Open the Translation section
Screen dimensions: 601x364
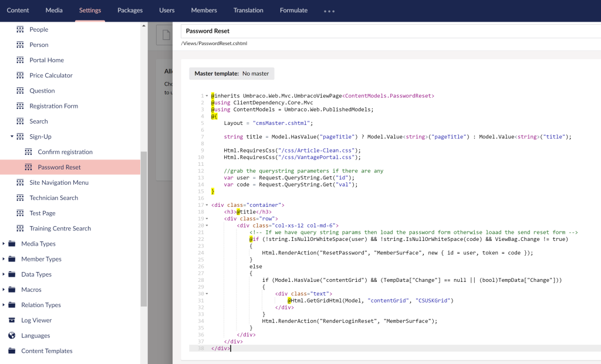(248, 11)
